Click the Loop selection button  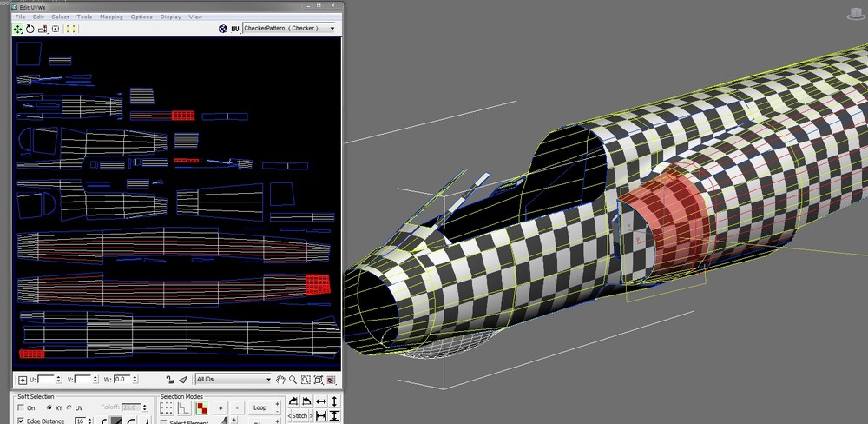click(x=260, y=407)
